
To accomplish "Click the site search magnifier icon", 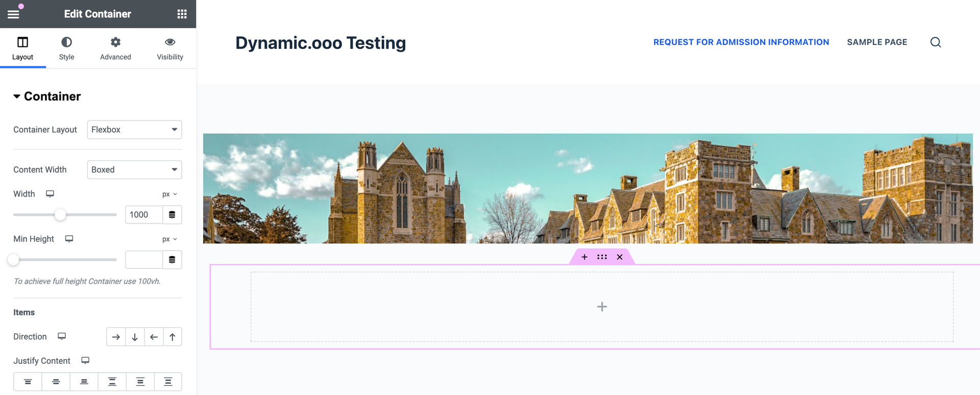I will pos(935,42).
